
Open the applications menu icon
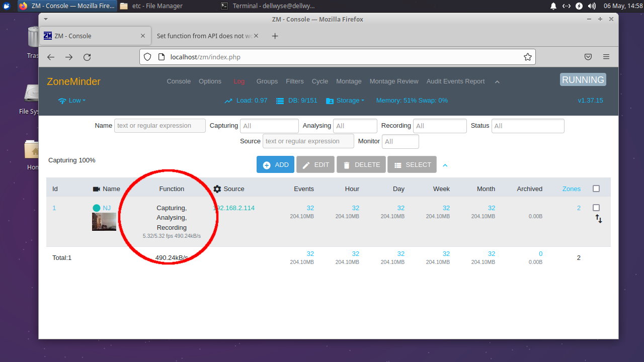pyautogui.click(x=7, y=6)
